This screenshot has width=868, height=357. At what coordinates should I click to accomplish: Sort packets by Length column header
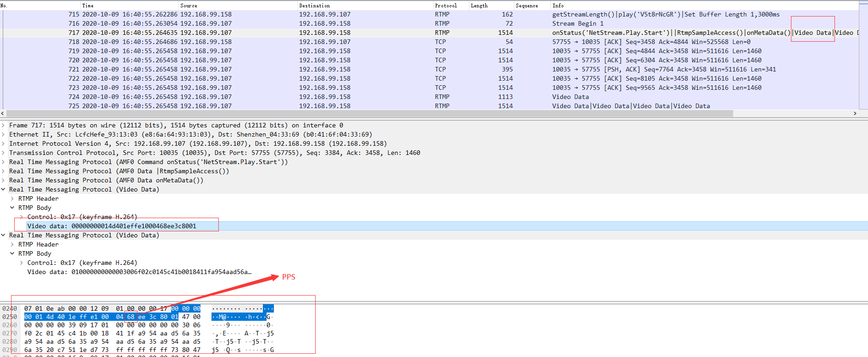tap(479, 5)
